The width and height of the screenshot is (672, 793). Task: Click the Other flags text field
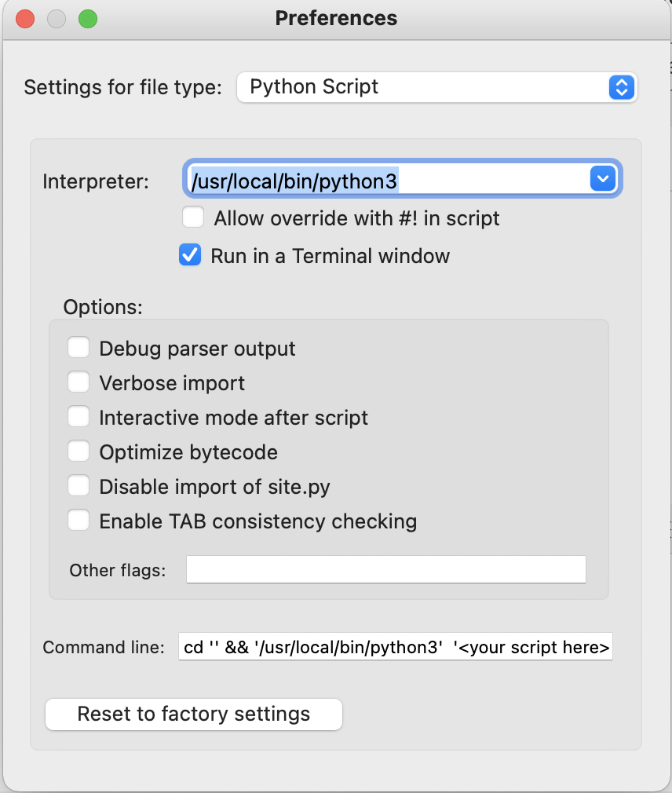point(385,569)
